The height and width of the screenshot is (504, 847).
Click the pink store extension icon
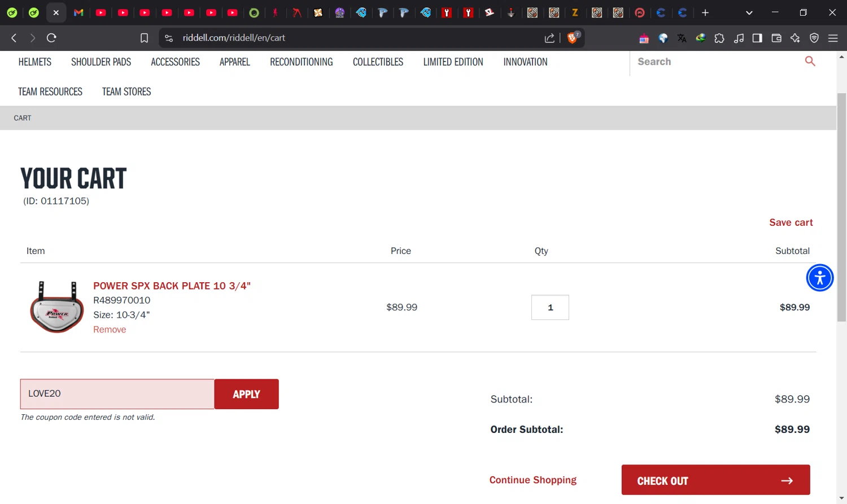coord(644,38)
